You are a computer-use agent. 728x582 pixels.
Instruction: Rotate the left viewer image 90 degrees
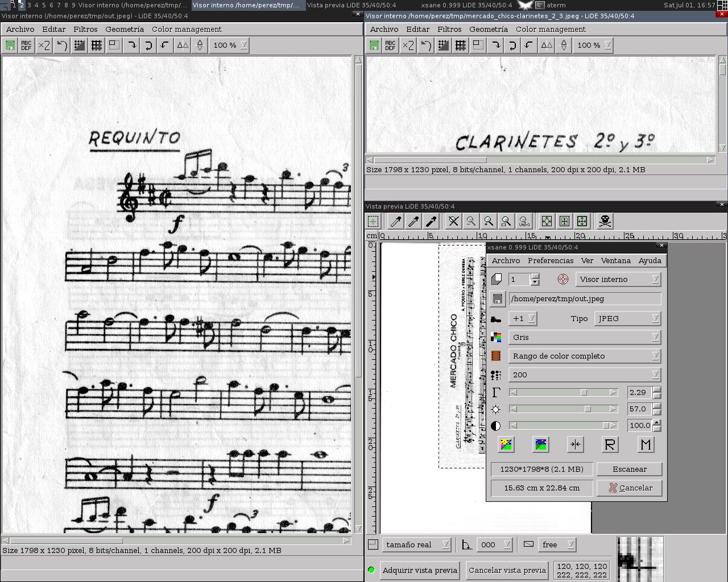coord(131,45)
